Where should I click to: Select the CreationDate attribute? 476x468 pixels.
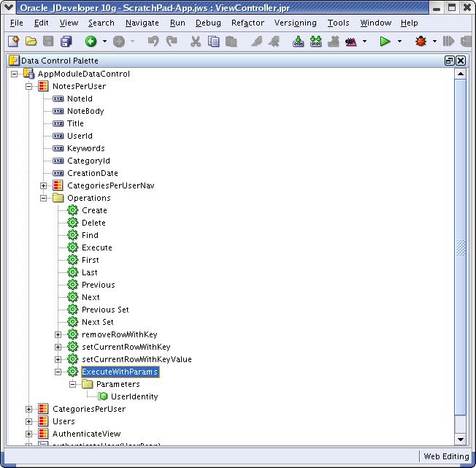93,173
